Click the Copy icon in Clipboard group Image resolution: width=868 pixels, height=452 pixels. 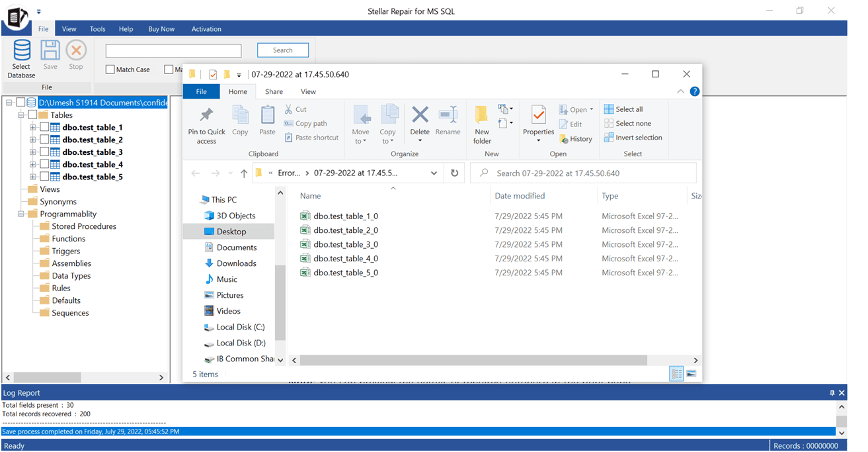pos(240,115)
